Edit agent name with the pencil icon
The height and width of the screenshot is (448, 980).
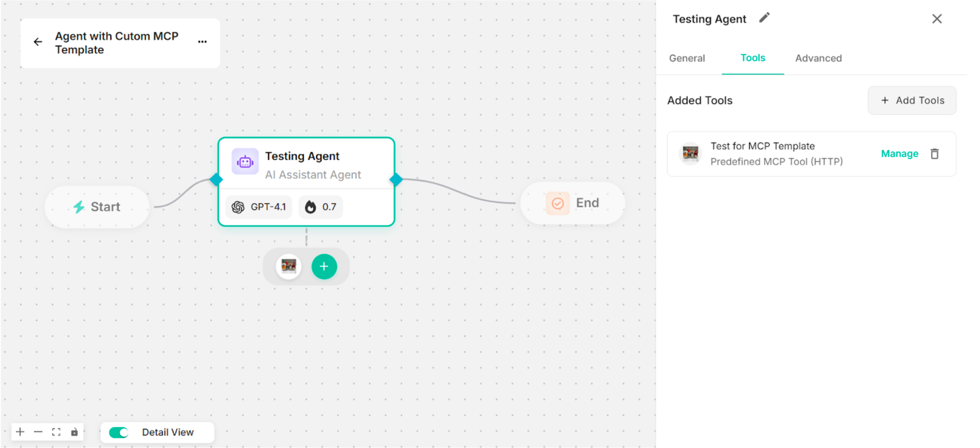pos(764,18)
